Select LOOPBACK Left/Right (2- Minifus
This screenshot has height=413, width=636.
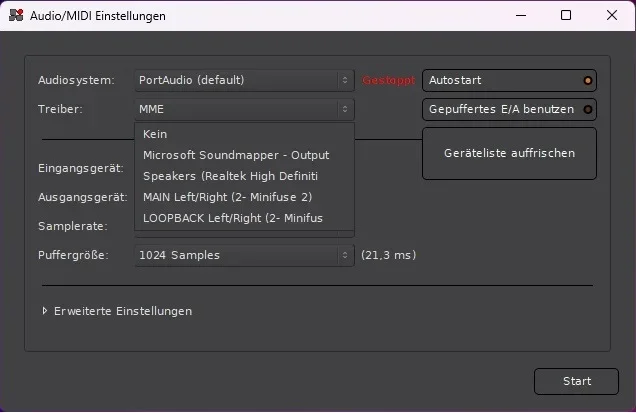pyautogui.click(x=244, y=218)
